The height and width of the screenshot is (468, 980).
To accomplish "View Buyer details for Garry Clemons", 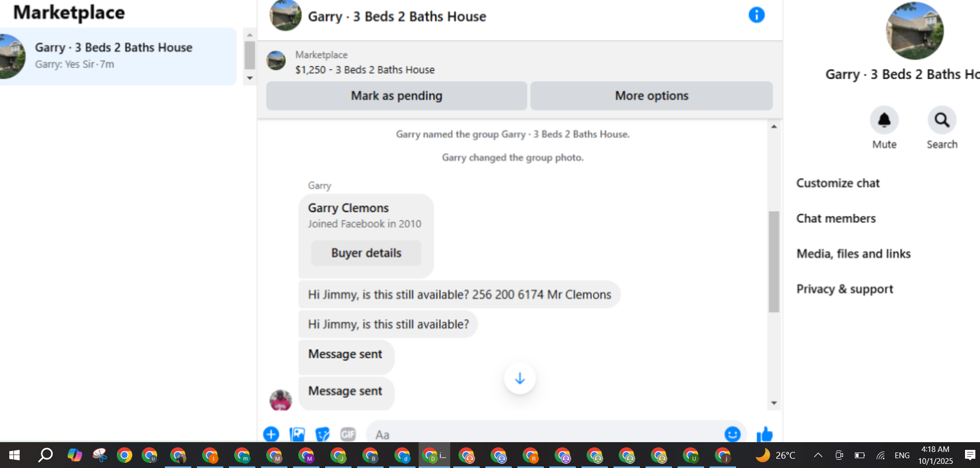I will point(366,253).
